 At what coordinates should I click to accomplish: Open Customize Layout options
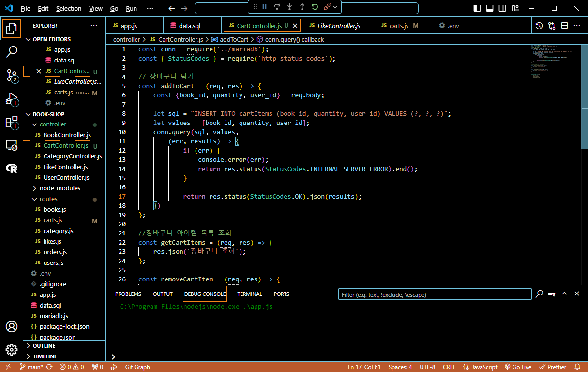[x=515, y=8]
